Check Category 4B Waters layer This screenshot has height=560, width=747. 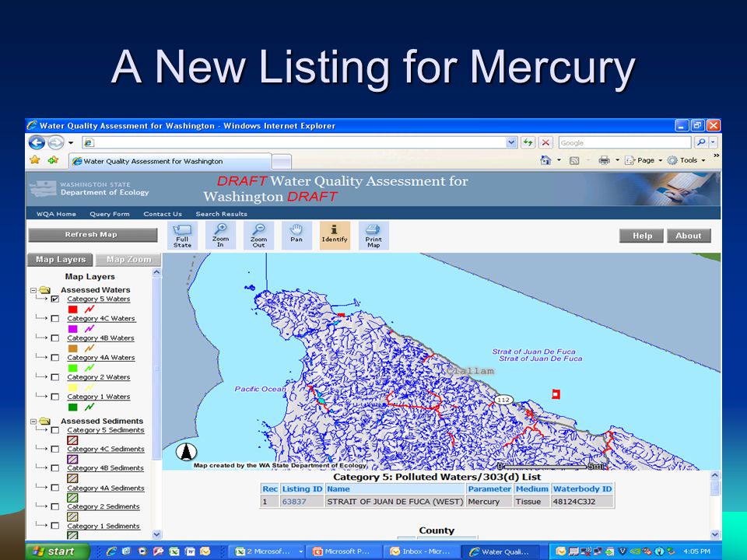pyautogui.click(x=55, y=338)
